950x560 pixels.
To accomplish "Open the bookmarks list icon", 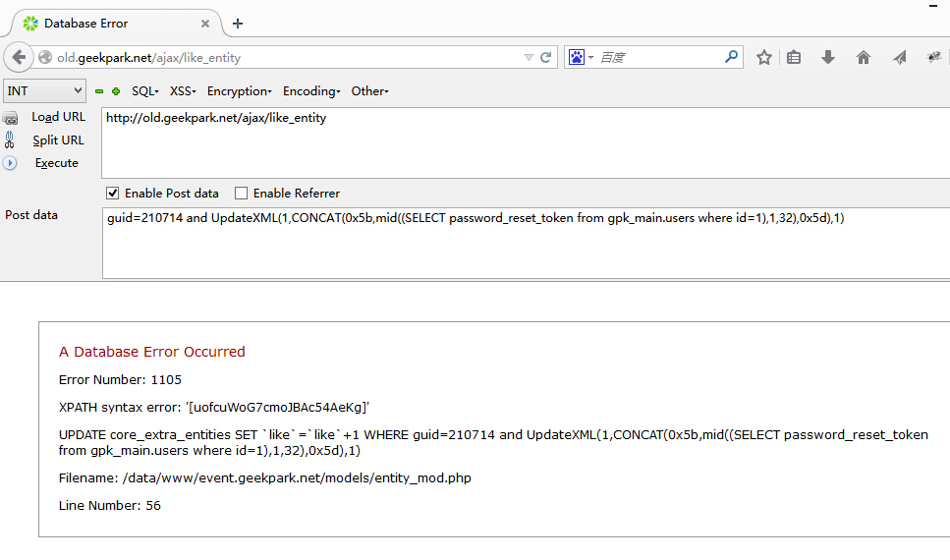I will tap(794, 58).
